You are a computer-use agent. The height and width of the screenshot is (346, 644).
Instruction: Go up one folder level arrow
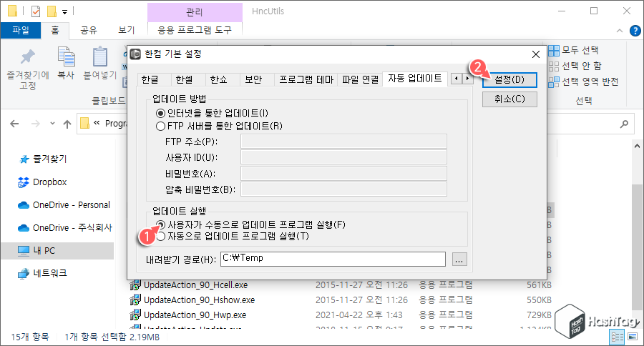[67, 124]
